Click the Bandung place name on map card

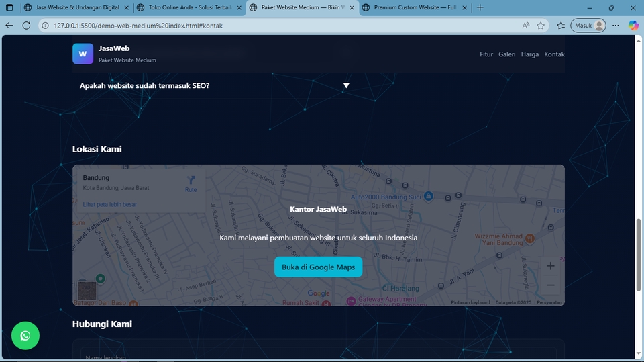(x=96, y=178)
